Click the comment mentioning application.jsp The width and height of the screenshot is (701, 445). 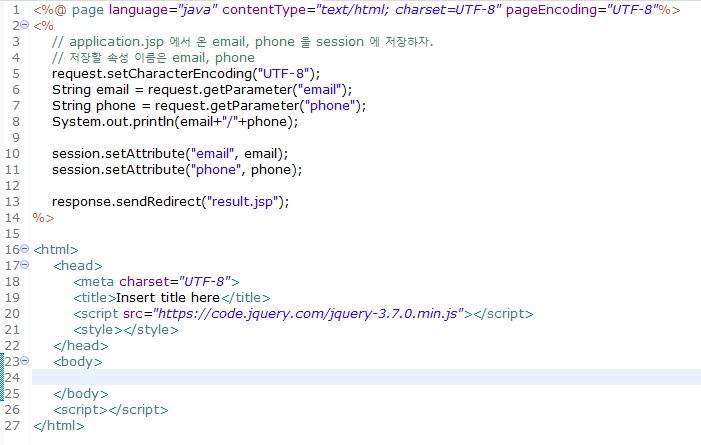(242, 42)
